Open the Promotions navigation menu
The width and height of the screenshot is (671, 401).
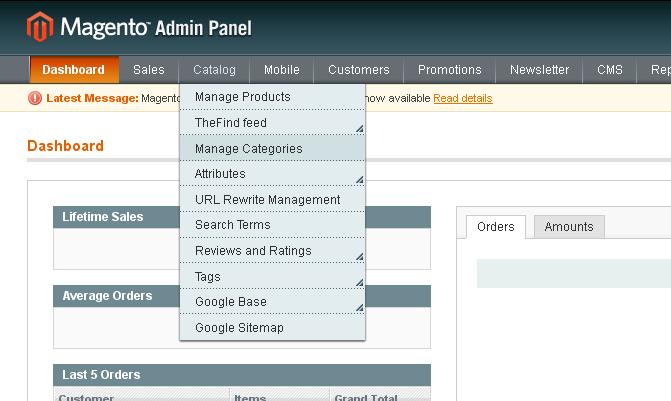pyautogui.click(x=449, y=70)
